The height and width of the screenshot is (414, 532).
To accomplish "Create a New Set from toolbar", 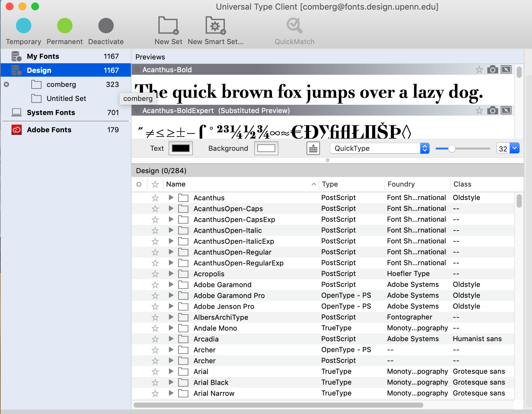I will point(168,26).
